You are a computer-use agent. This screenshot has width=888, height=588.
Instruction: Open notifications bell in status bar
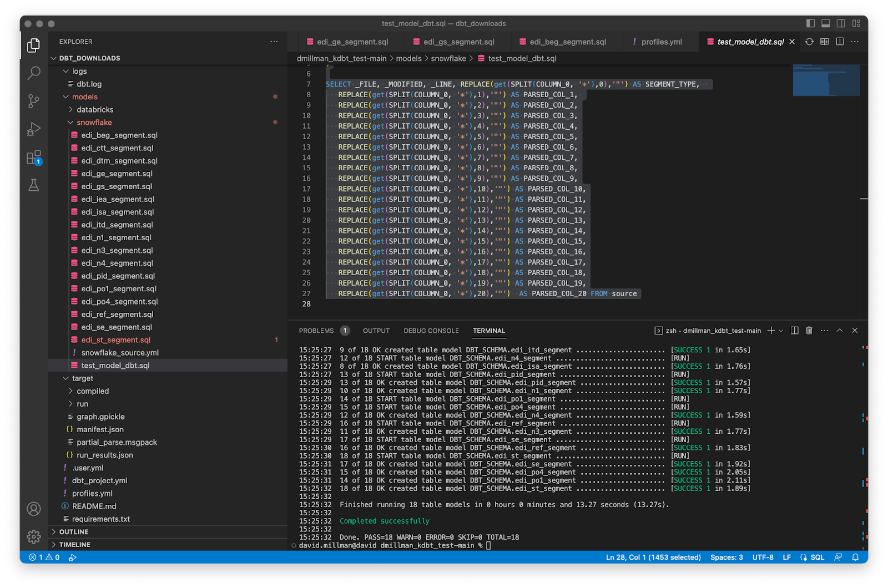point(855,557)
